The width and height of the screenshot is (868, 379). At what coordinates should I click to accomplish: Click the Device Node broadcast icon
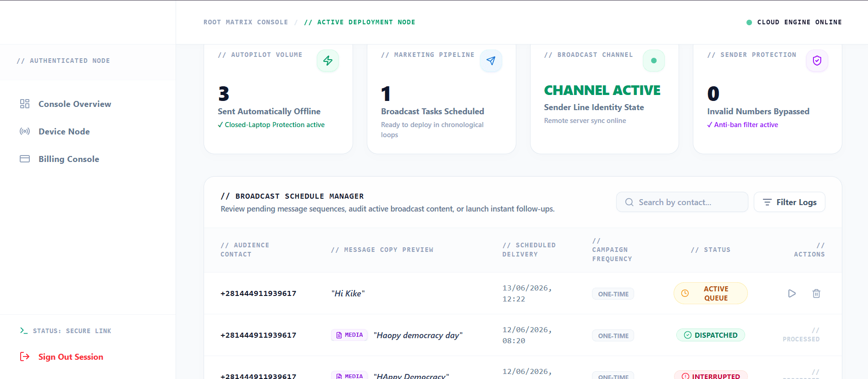pos(25,131)
